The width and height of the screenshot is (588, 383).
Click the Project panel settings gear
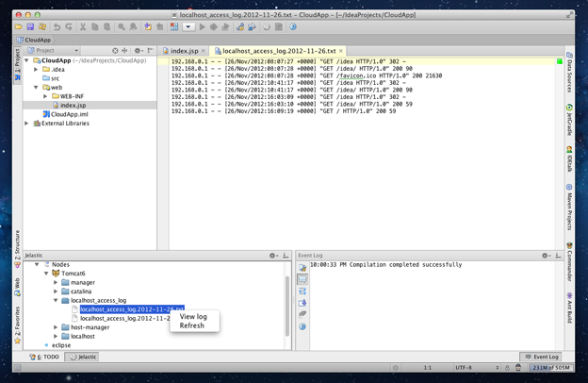tap(138, 51)
